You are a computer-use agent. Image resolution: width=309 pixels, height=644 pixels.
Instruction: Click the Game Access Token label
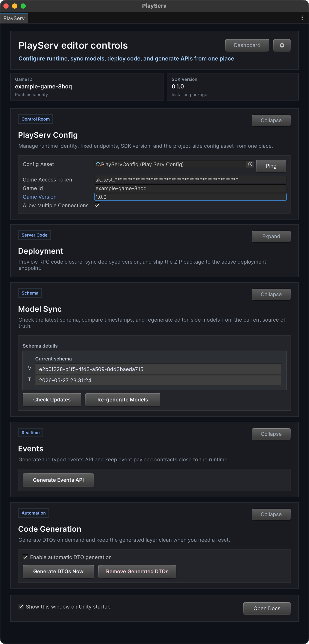tap(47, 180)
